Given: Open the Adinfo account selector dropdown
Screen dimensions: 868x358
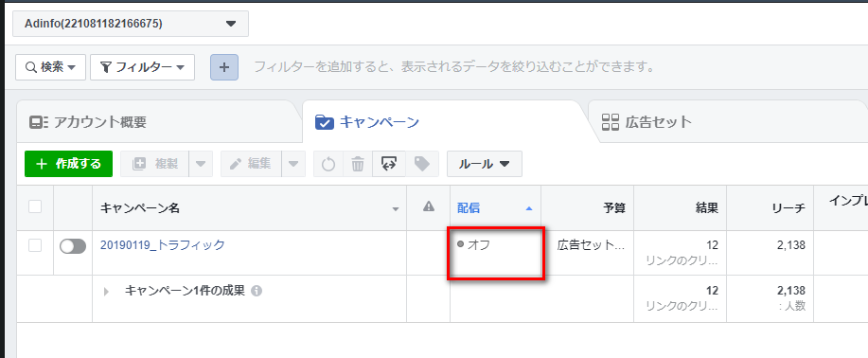Looking at the screenshot, I should (130, 24).
